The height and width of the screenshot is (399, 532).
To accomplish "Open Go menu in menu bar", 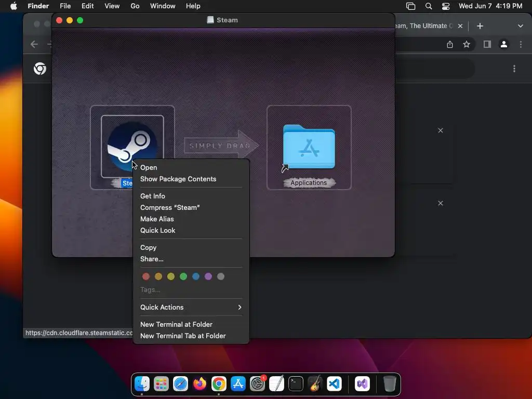I will pos(135,6).
